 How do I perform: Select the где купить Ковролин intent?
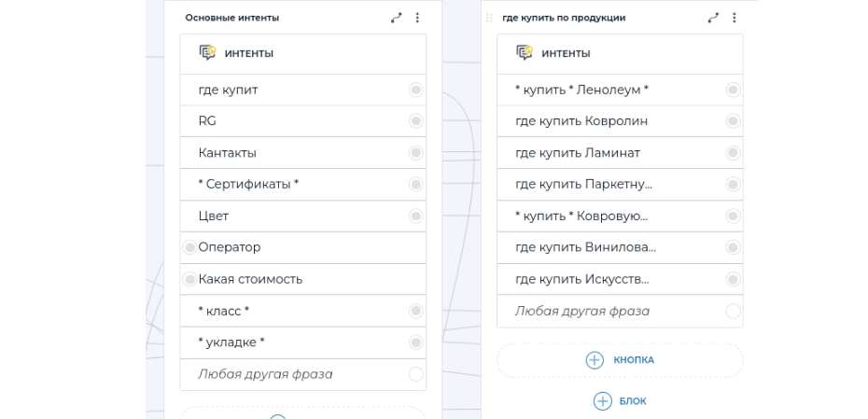pyautogui.click(x=597, y=121)
